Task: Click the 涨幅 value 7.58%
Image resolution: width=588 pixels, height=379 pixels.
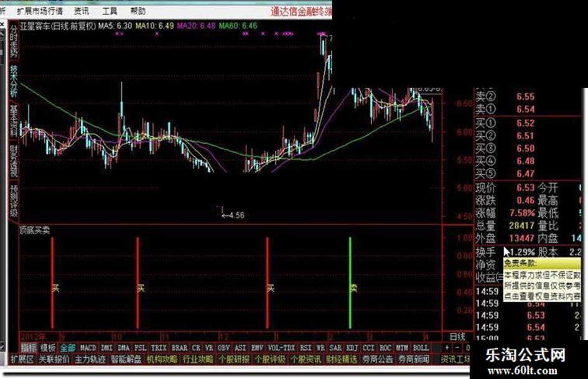Action: click(x=522, y=213)
